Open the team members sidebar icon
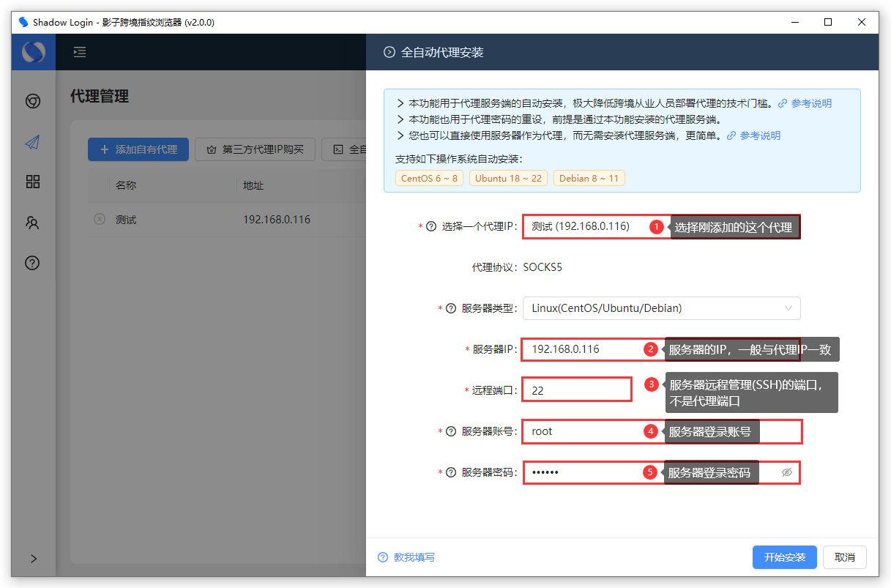The image size is (891, 588). (33, 223)
